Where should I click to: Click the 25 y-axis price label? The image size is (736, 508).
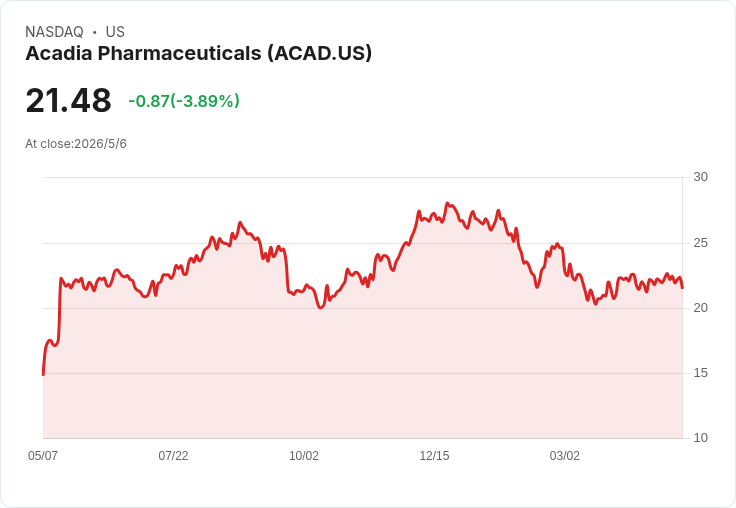(700, 243)
